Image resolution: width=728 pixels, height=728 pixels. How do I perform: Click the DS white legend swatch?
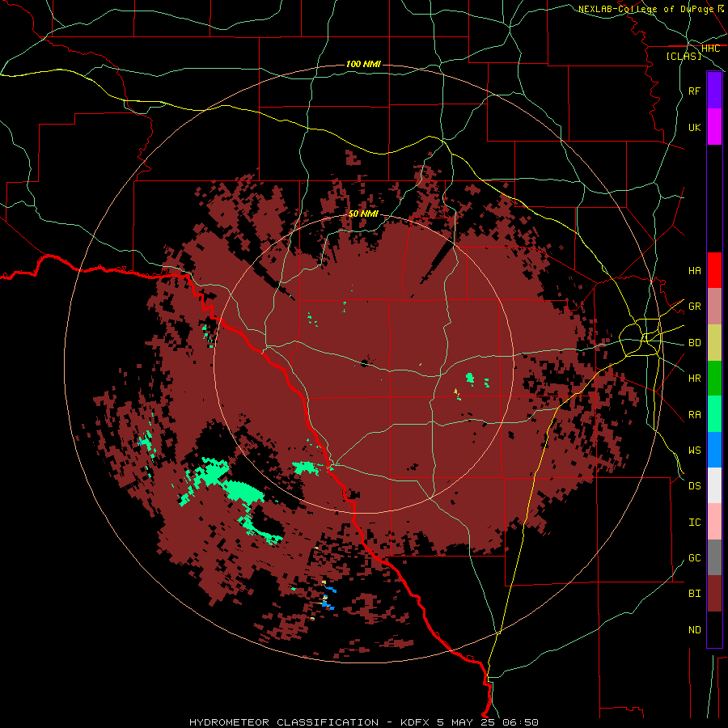(x=714, y=485)
